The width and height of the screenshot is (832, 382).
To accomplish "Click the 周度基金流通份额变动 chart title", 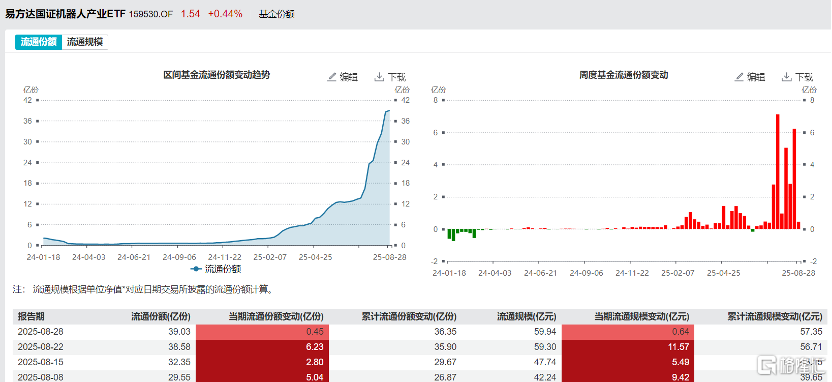I will tap(623, 75).
